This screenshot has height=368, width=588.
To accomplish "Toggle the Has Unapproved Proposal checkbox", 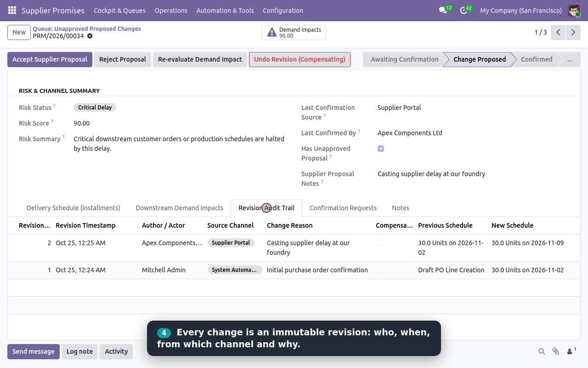I will point(381,149).
